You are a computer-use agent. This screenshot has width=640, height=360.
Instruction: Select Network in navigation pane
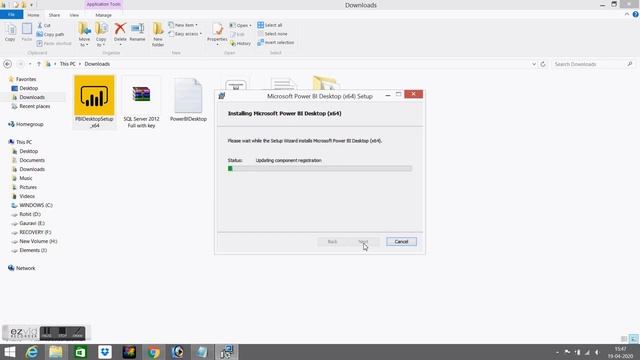(x=25, y=268)
